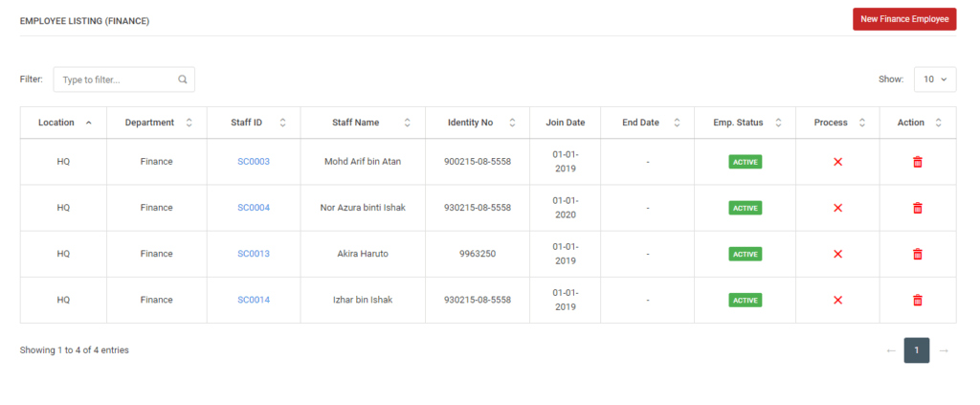Open staff ID SC0003 link
This screenshot has height=405, width=980.
(254, 162)
